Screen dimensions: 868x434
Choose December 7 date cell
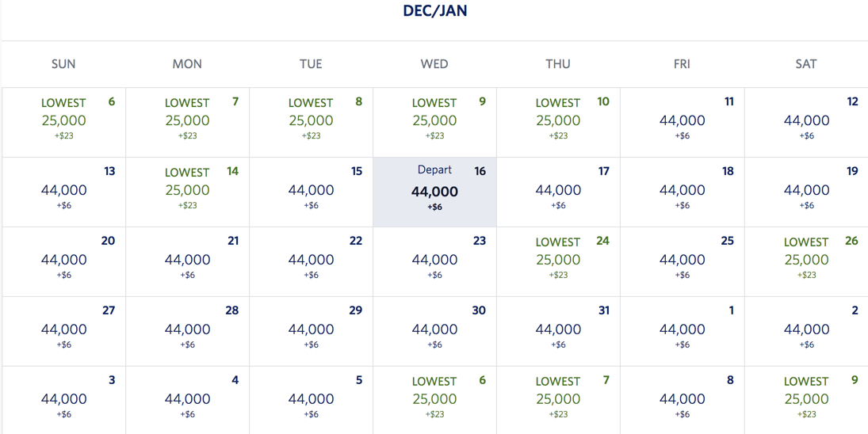[187, 122]
